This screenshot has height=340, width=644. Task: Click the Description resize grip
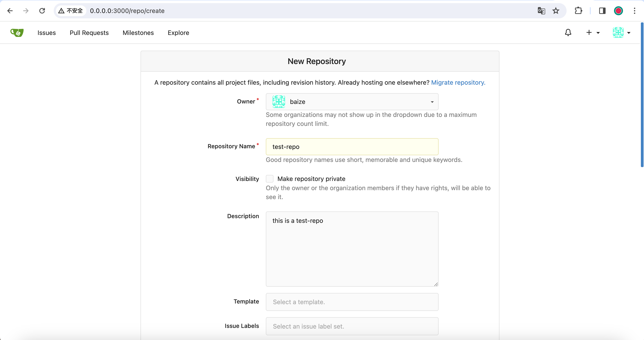click(x=436, y=284)
